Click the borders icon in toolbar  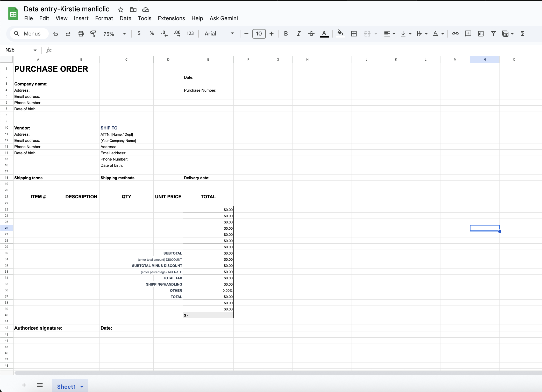[x=354, y=34]
